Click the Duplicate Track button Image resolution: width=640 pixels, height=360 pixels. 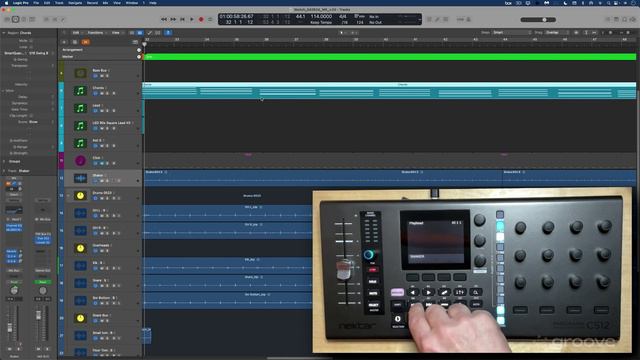[75, 42]
